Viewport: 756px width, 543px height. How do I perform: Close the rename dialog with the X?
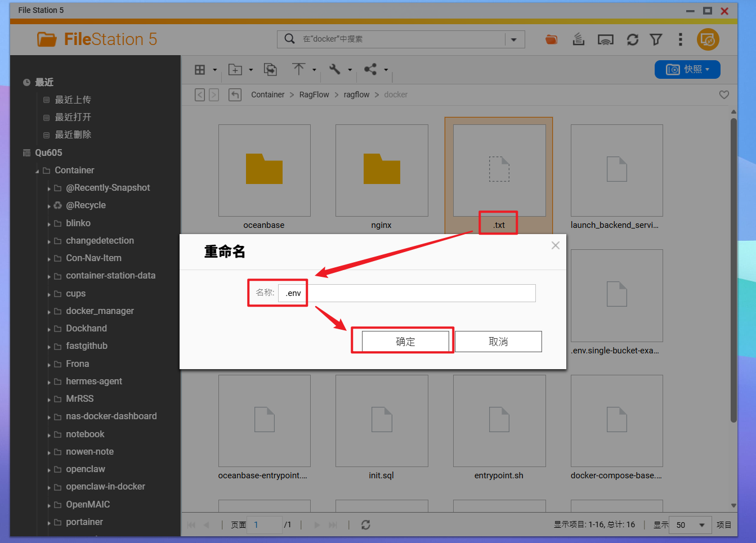pos(556,245)
